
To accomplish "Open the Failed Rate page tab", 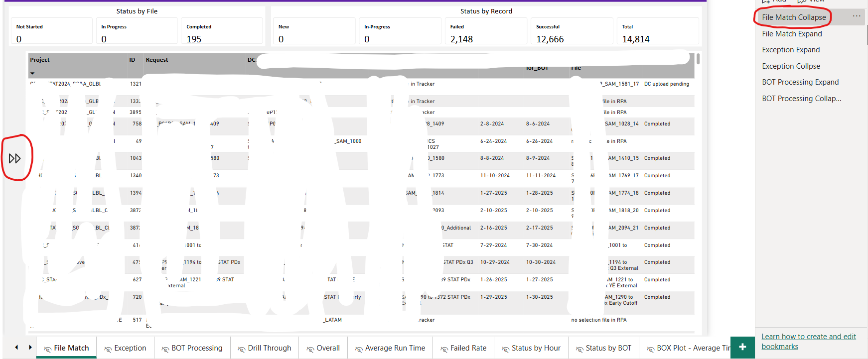I will click(x=464, y=348).
